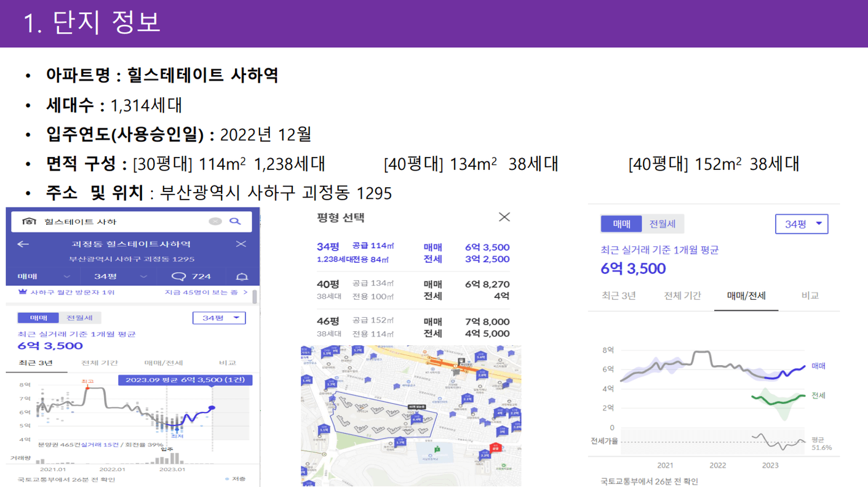Click the red price marker on map

[495, 448]
